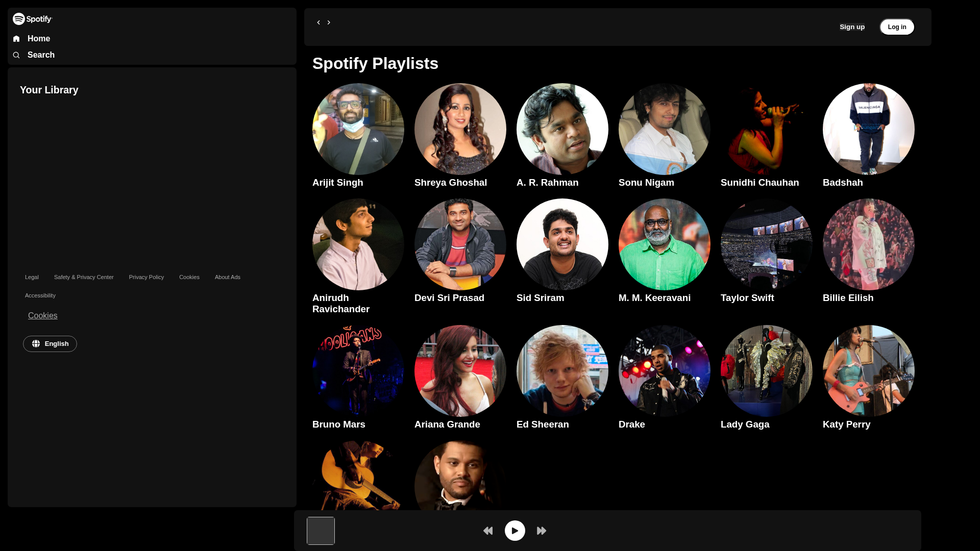Click the Lady Gaga name label
The image size is (980, 551).
click(745, 424)
